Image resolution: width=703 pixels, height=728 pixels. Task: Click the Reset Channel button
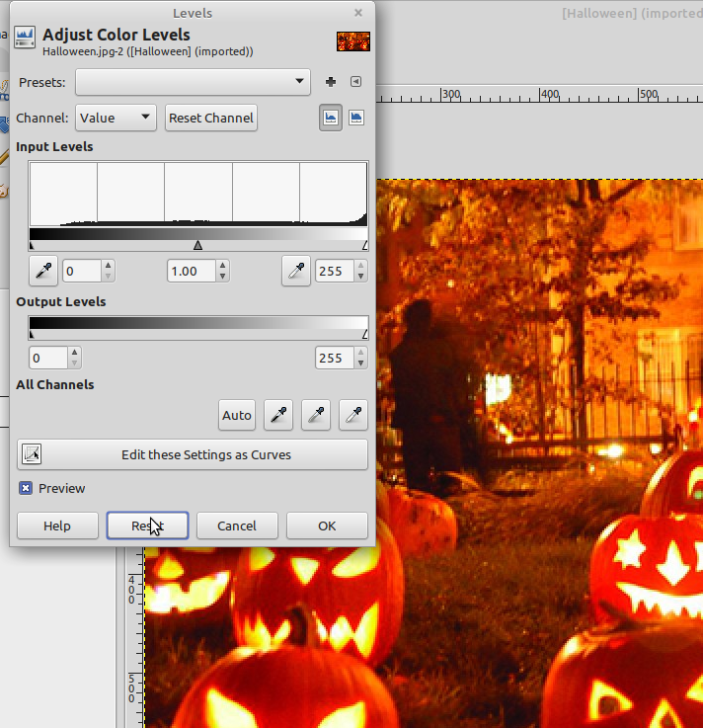coord(211,118)
